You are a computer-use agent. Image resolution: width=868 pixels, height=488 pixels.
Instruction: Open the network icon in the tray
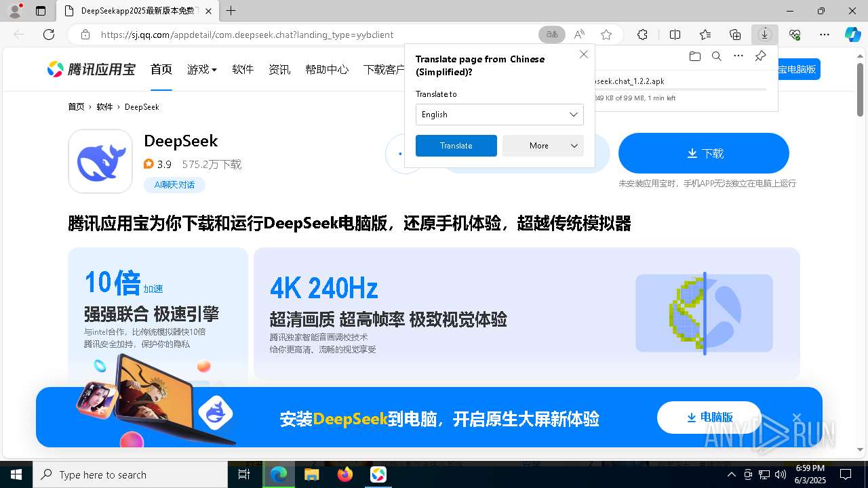(764, 474)
